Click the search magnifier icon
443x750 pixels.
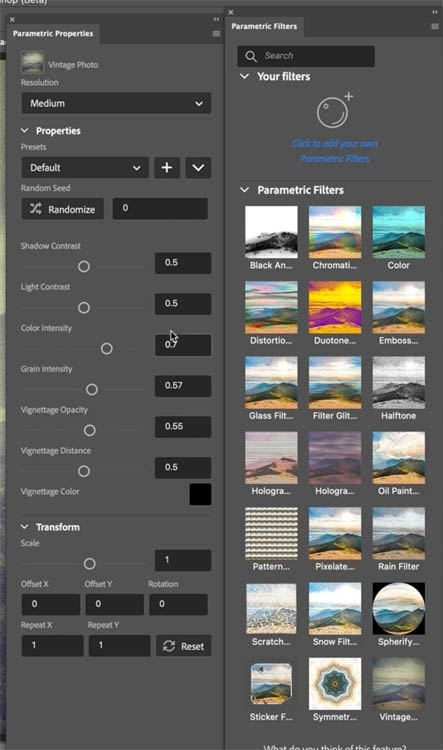(251, 56)
